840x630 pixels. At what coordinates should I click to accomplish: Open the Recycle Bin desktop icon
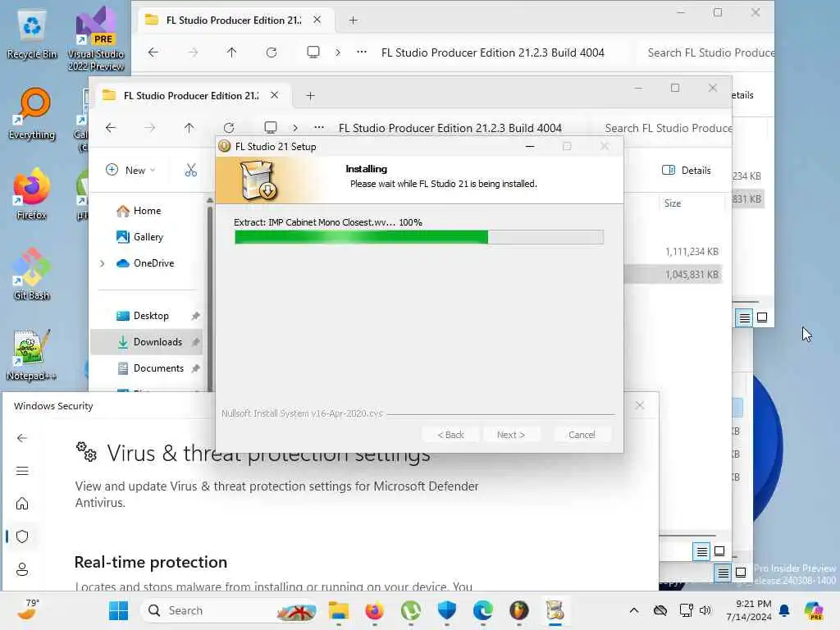(x=32, y=34)
